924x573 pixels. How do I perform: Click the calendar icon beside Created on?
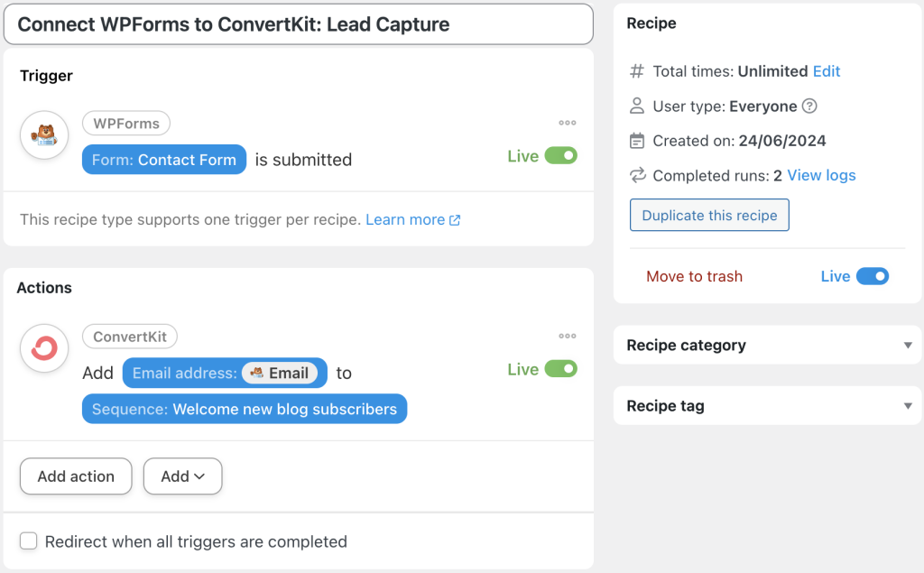638,141
